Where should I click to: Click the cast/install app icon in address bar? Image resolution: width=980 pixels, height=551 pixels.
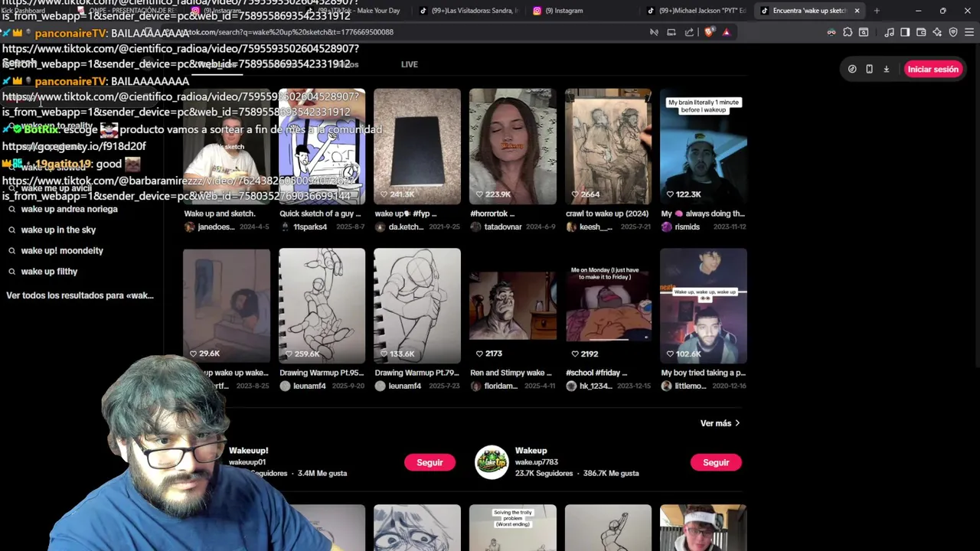671,32
